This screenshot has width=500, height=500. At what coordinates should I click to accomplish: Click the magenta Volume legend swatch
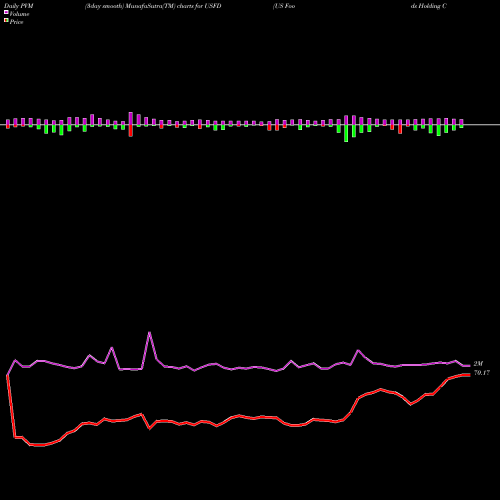tap(6, 12)
